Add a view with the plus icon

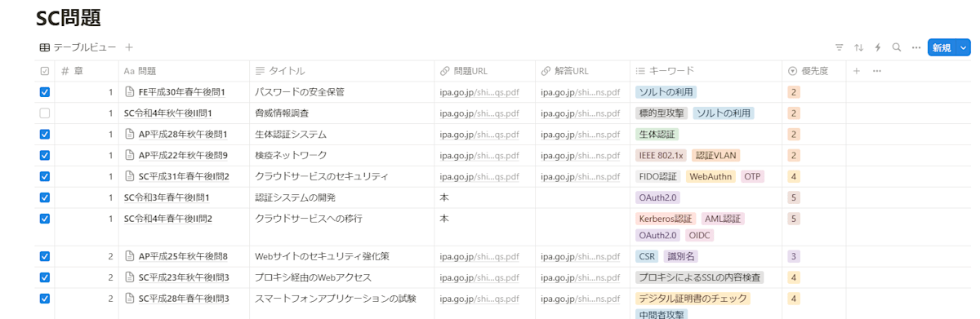(129, 48)
